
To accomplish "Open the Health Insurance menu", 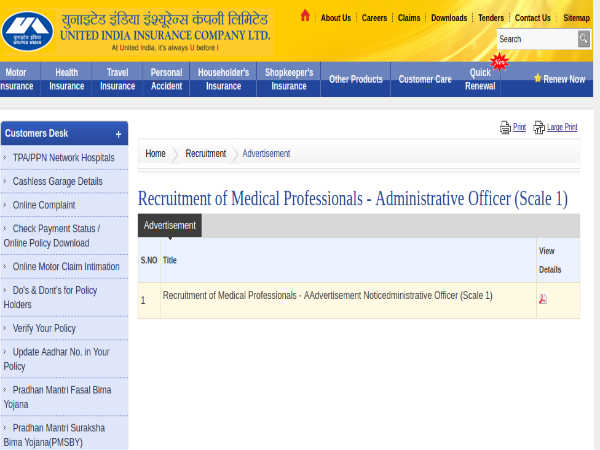I will [67, 79].
